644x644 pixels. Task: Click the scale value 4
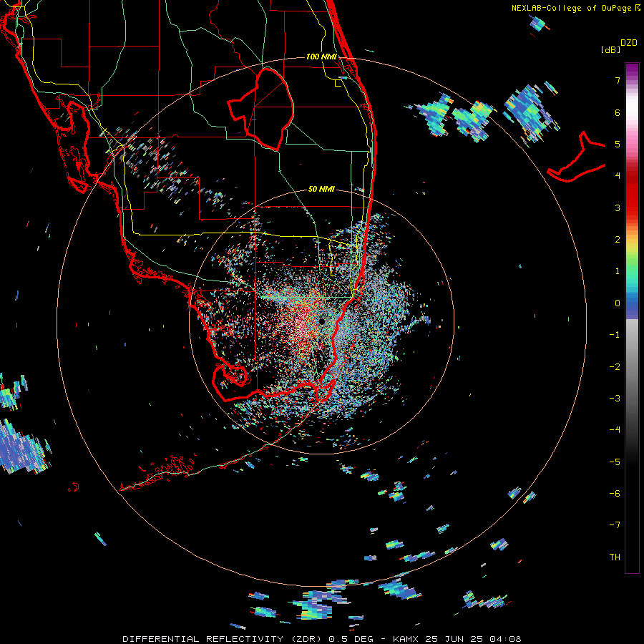(x=618, y=176)
